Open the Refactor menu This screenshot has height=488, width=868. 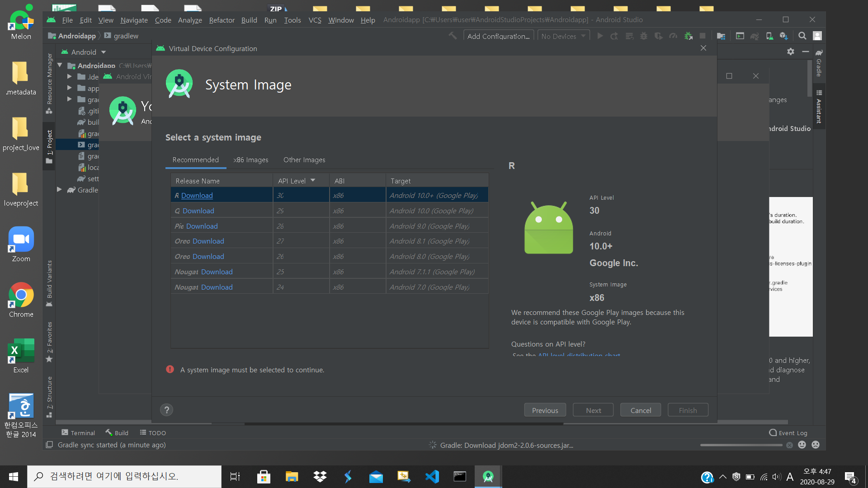222,20
